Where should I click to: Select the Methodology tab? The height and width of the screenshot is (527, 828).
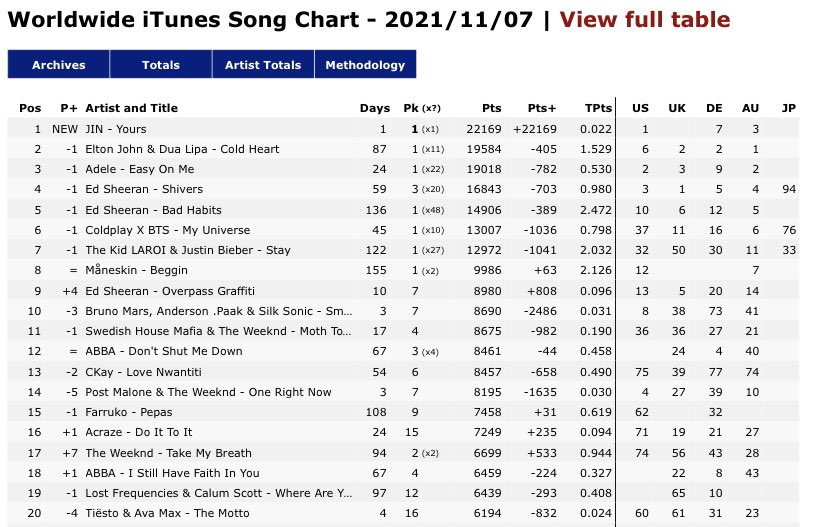pos(365,65)
